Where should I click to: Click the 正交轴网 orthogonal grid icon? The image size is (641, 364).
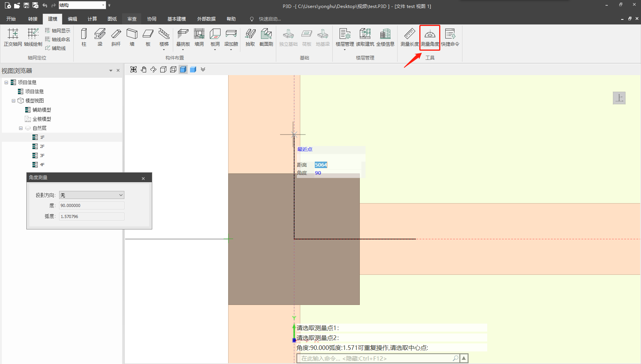[x=13, y=37]
